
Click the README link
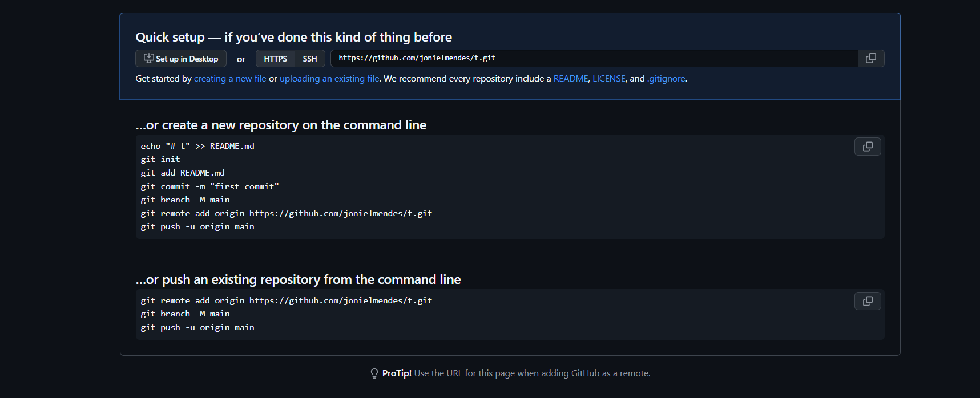pyautogui.click(x=570, y=79)
